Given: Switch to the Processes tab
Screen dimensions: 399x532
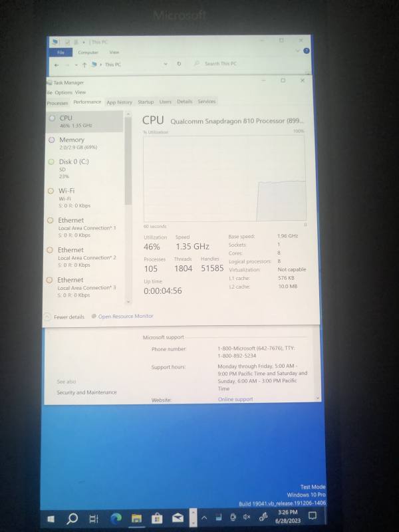Looking at the screenshot, I should (x=57, y=103).
